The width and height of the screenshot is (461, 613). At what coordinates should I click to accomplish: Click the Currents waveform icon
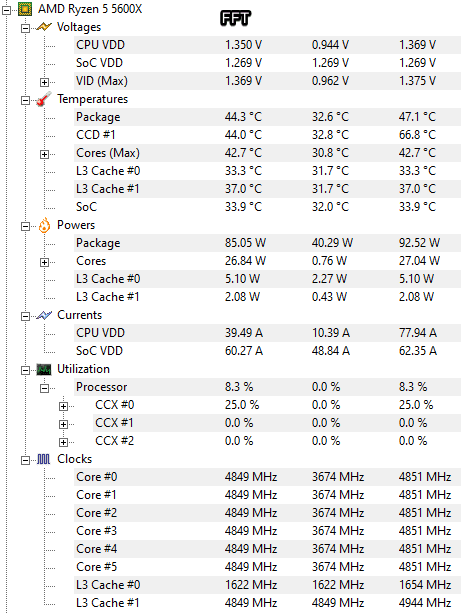44,315
